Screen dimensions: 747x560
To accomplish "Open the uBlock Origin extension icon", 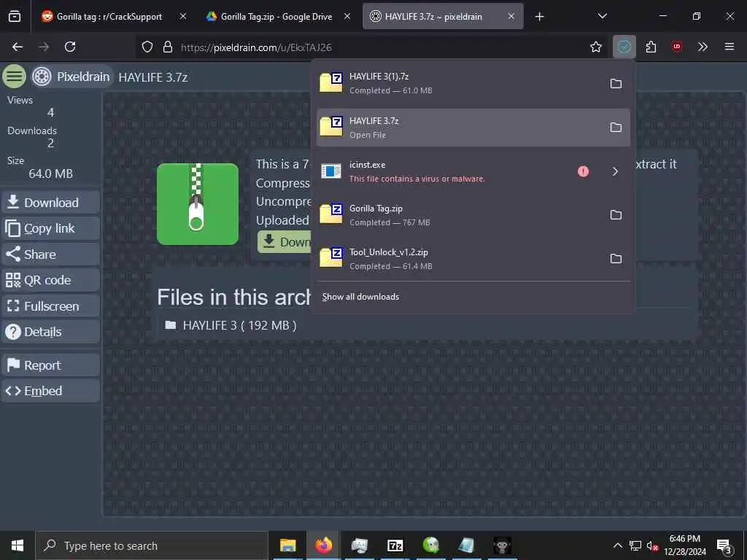I will click(x=676, y=47).
